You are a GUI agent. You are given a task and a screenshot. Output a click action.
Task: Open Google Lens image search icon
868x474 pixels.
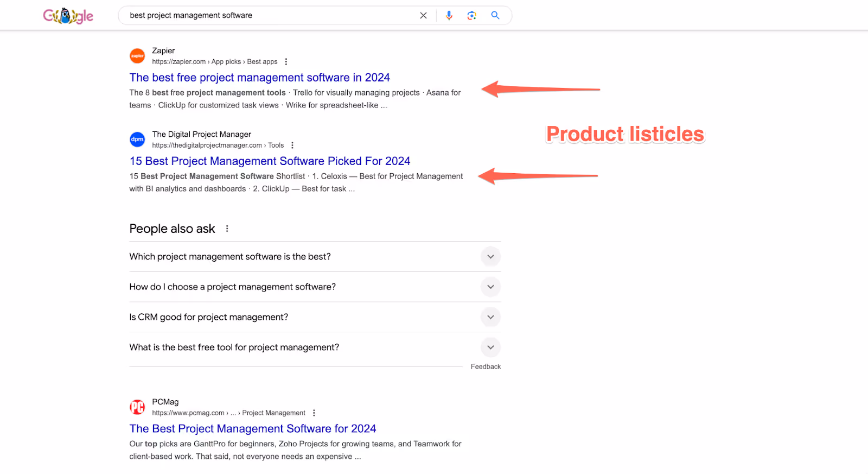pos(472,16)
